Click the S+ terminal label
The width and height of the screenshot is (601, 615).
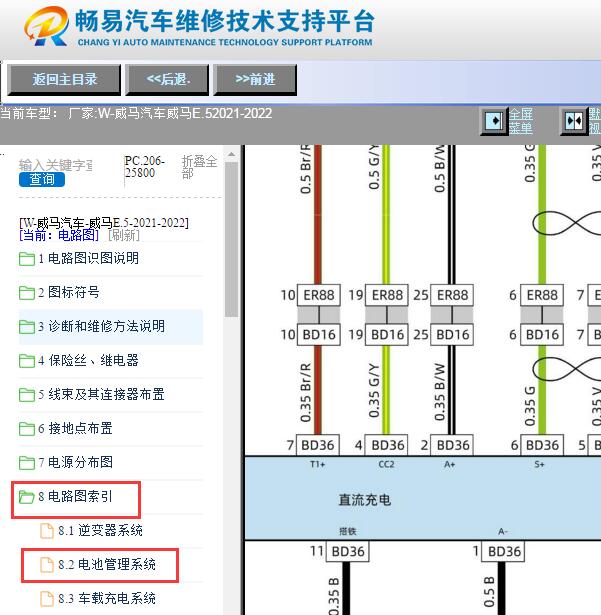[x=539, y=464]
